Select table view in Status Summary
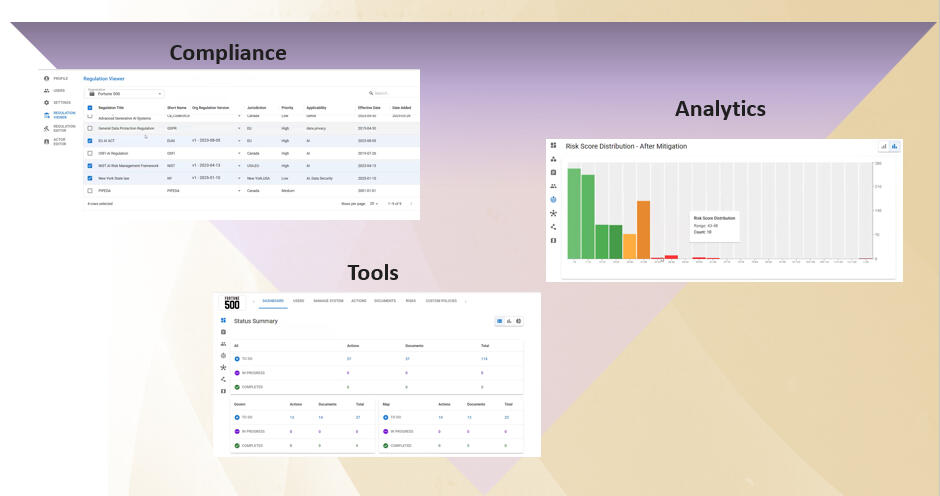This screenshot has height=496, width=940. click(x=499, y=321)
